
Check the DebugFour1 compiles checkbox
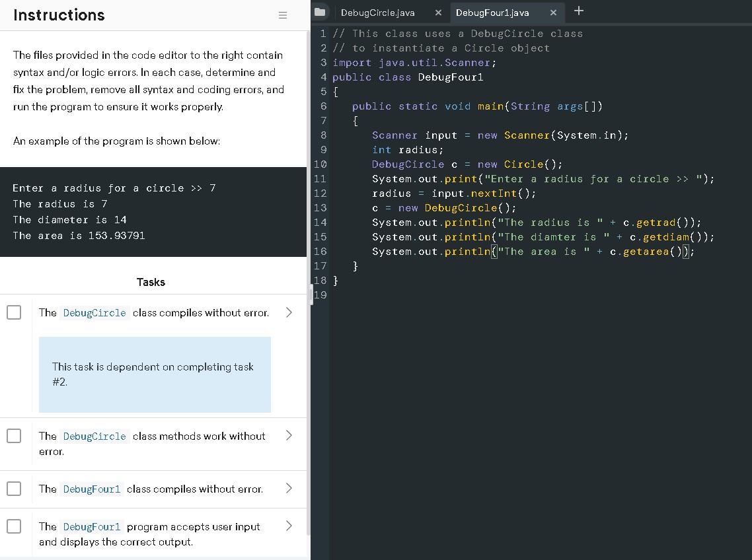tap(14, 489)
